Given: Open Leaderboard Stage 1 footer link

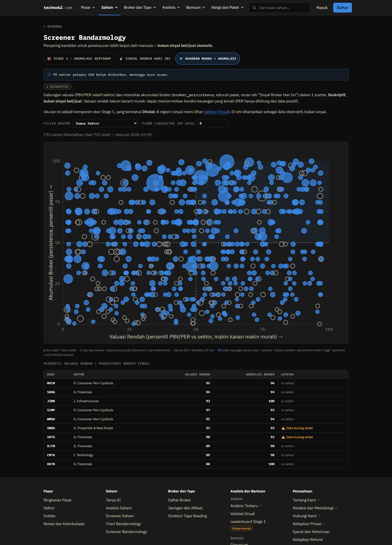Looking at the screenshot, I should point(248,522).
